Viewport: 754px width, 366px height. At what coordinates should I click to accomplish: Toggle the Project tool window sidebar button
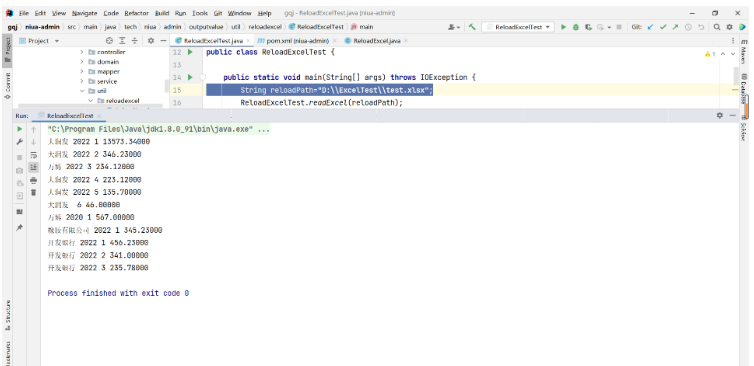(x=7, y=50)
